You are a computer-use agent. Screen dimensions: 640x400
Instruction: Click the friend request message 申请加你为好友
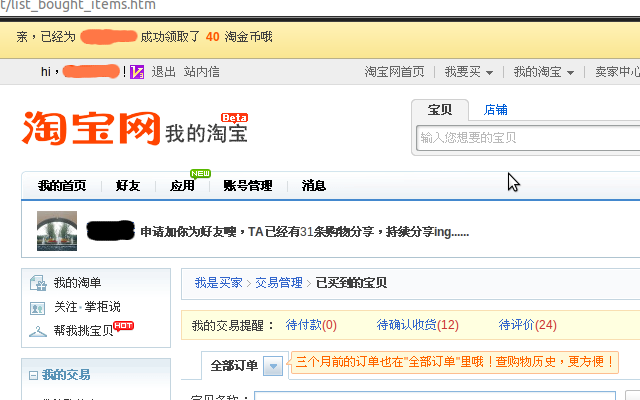click(x=304, y=232)
